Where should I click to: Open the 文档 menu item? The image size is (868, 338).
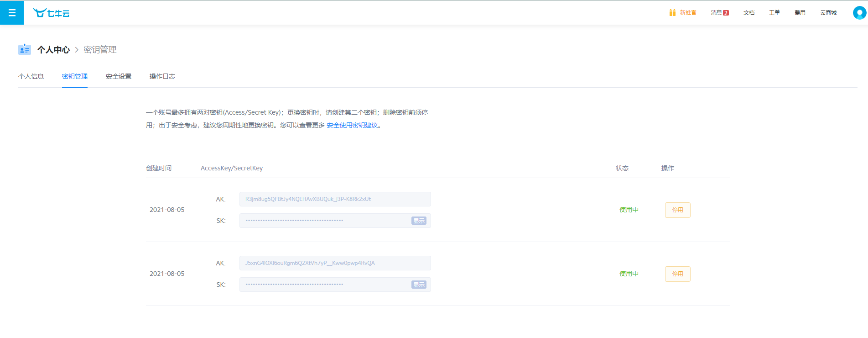[x=749, y=13]
